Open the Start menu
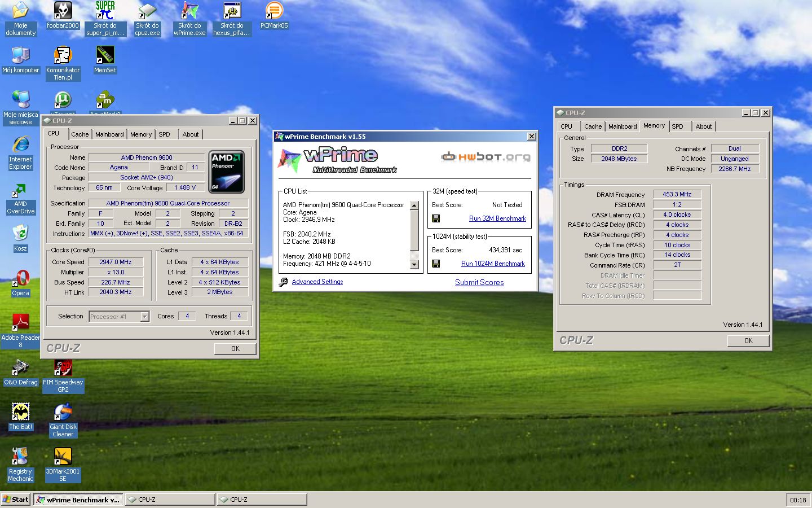Screen dimensions: 812x508 click(x=16, y=500)
